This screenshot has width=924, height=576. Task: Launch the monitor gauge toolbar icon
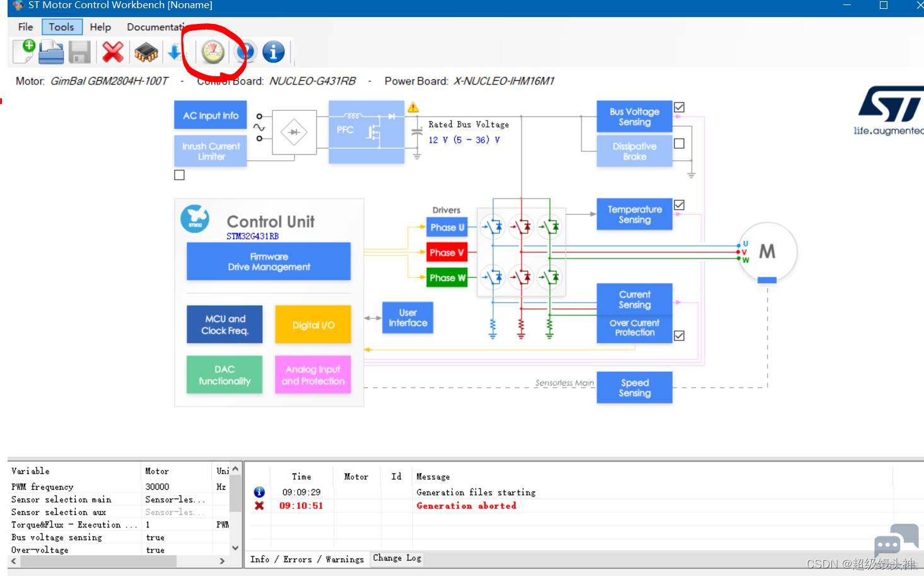213,52
